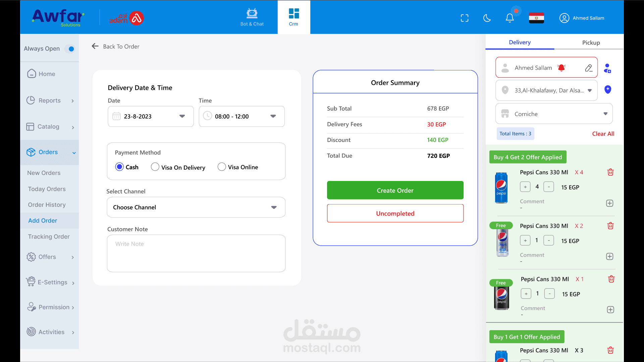644x362 pixels.
Task: Click the fullscreen expand icon
Action: click(x=465, y=18)
